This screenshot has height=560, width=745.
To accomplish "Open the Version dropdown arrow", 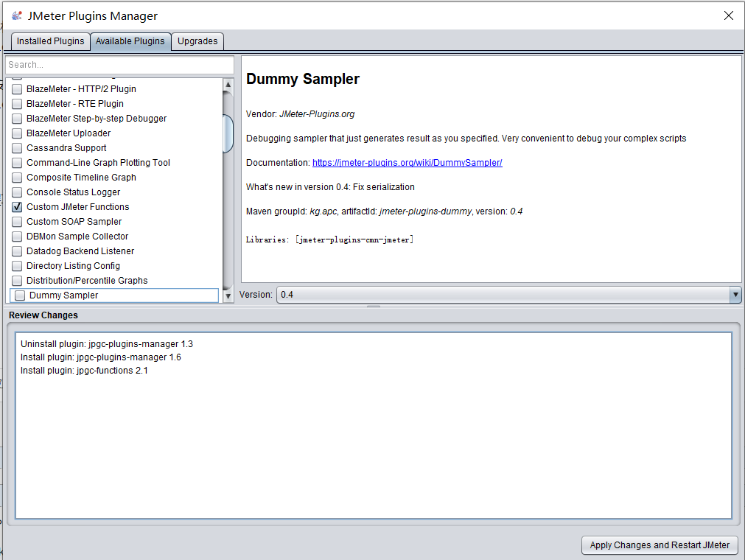I will tap(735, 295).
